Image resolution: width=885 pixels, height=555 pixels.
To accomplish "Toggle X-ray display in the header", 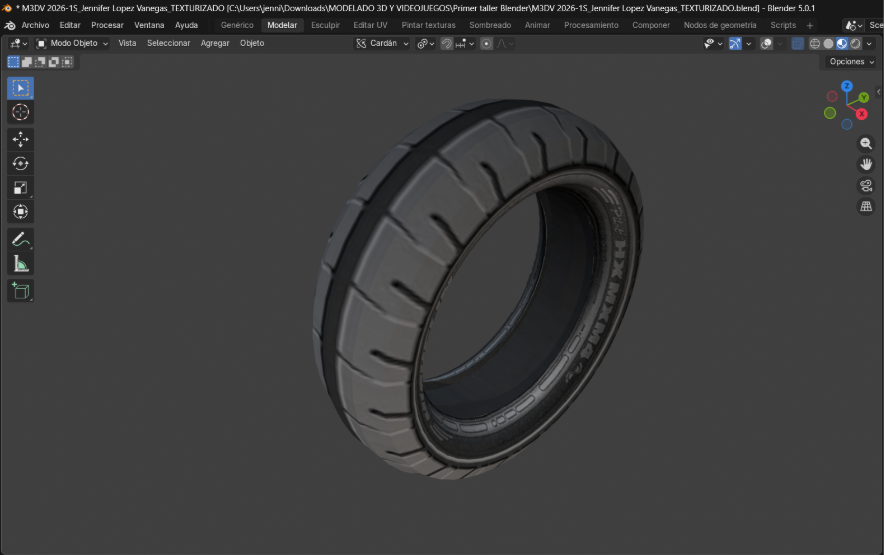I will click(x=797, y=44).
